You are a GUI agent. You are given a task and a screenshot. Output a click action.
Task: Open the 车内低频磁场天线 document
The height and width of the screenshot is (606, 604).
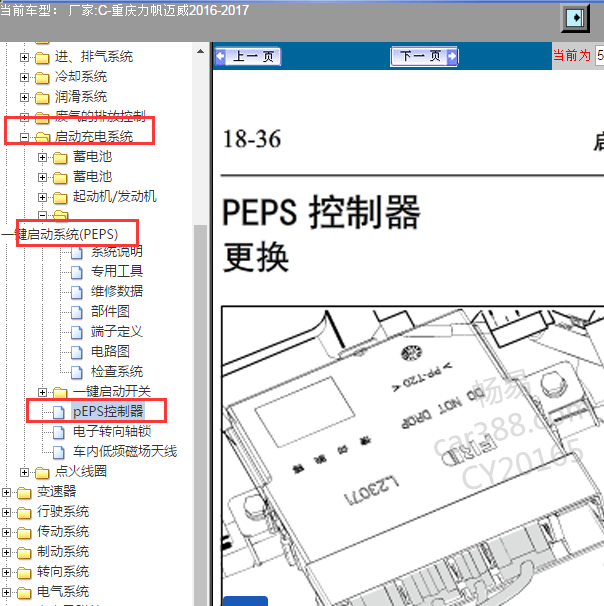coord(125,452)
